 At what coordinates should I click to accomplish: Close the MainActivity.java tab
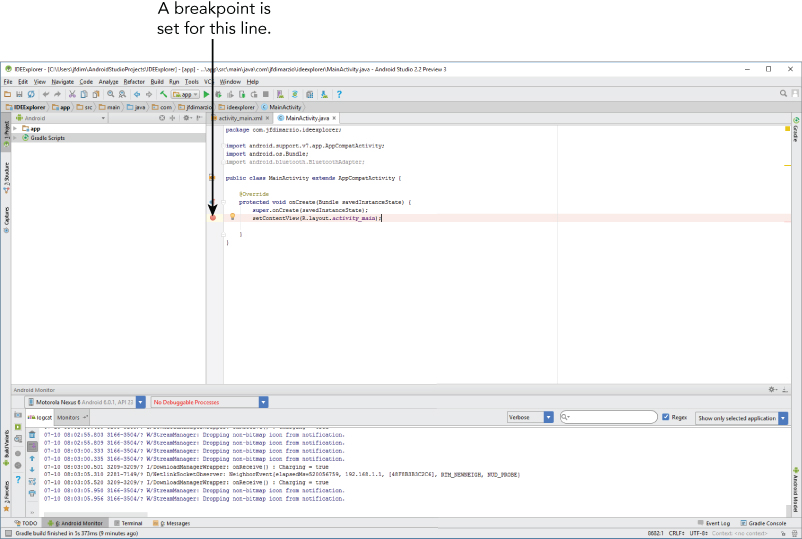335,118
